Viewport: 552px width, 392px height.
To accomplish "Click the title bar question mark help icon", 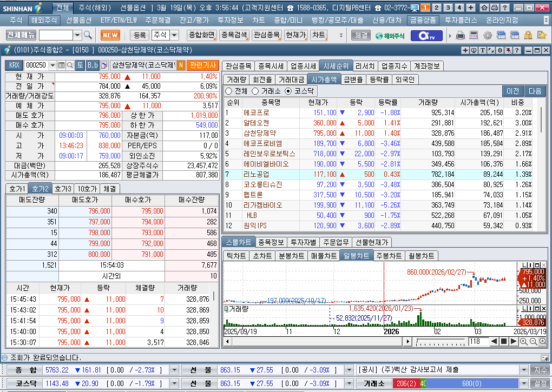I will (504, 8).
